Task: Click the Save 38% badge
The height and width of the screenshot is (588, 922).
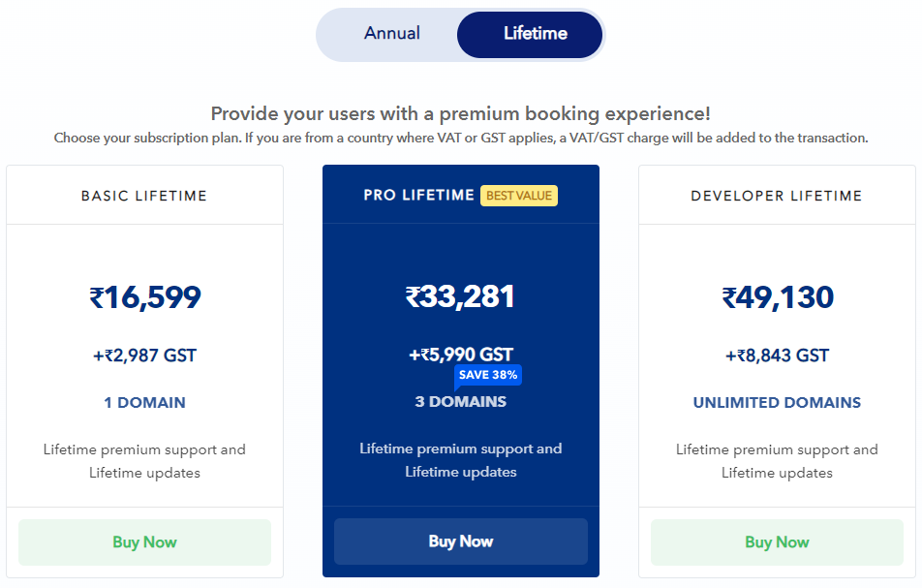Action: [x=488, y=375]
